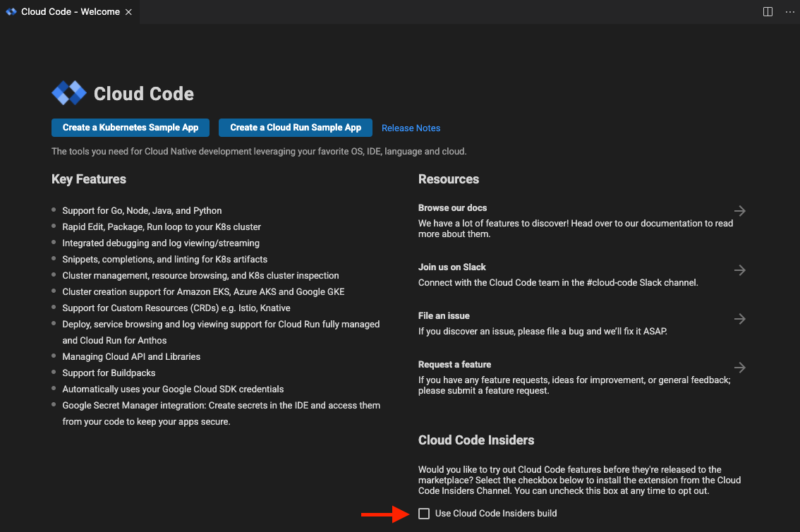Click Create a Kubernetes Sample App button

pyautogui.click(x=130, y=128)
